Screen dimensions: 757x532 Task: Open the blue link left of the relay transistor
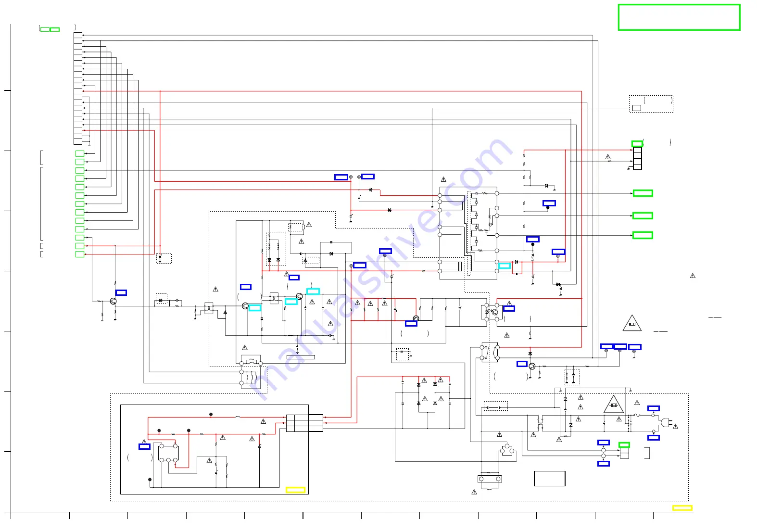(522, 364)
